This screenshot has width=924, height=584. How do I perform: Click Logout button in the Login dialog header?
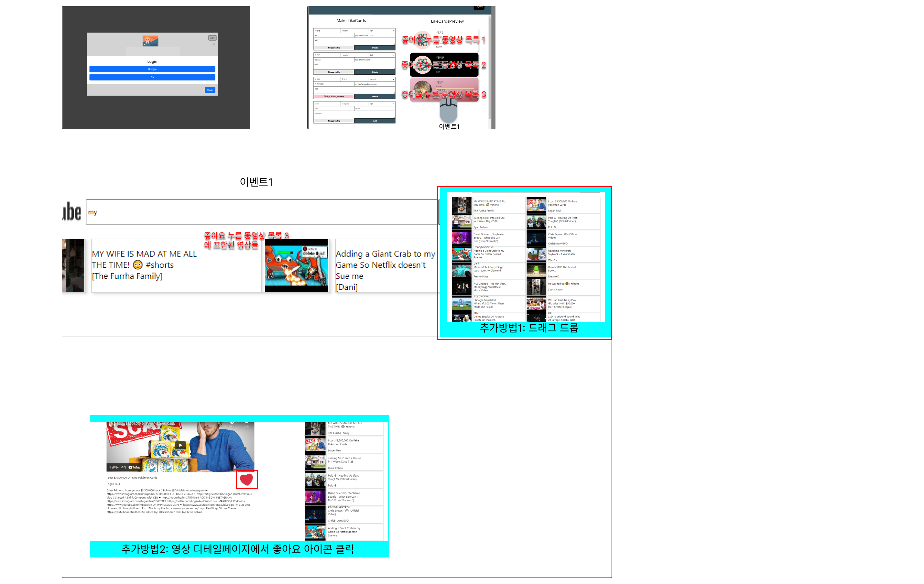click(x=212, y=38)
